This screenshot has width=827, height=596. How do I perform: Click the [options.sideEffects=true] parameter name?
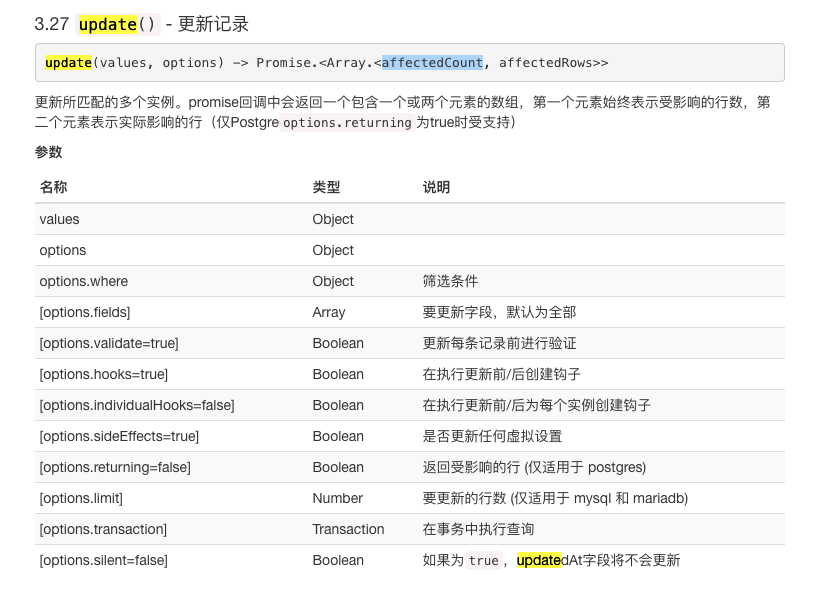click(x=119, y=436)
